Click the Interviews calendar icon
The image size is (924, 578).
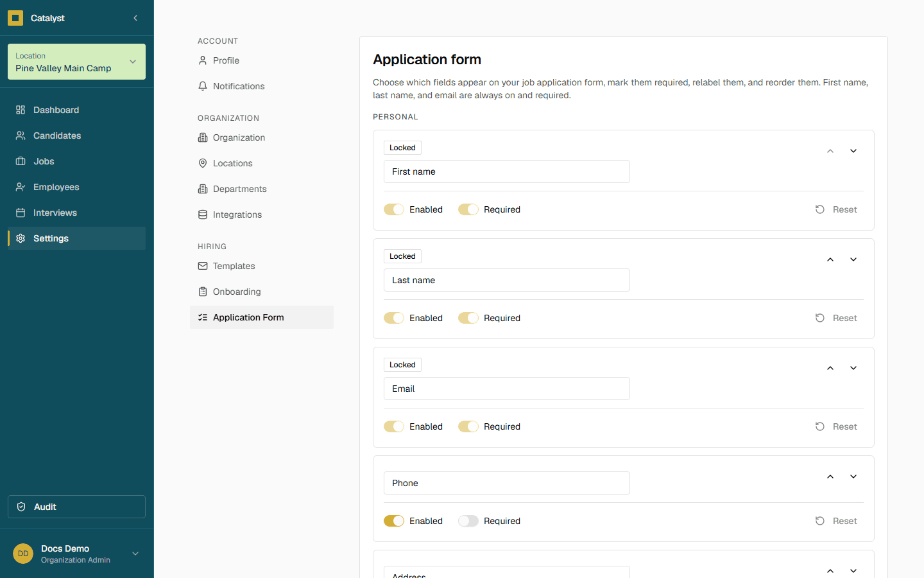[21, 213]
